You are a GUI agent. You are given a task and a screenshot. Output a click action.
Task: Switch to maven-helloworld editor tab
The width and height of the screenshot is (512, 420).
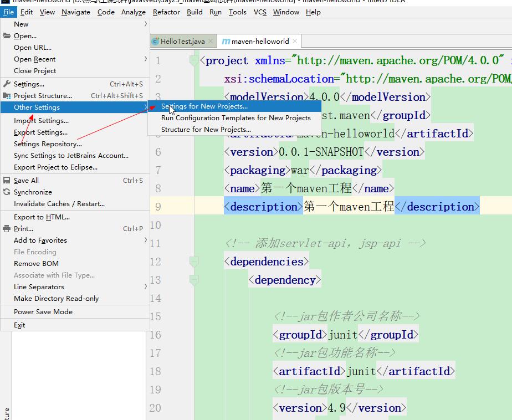(259, 41)
